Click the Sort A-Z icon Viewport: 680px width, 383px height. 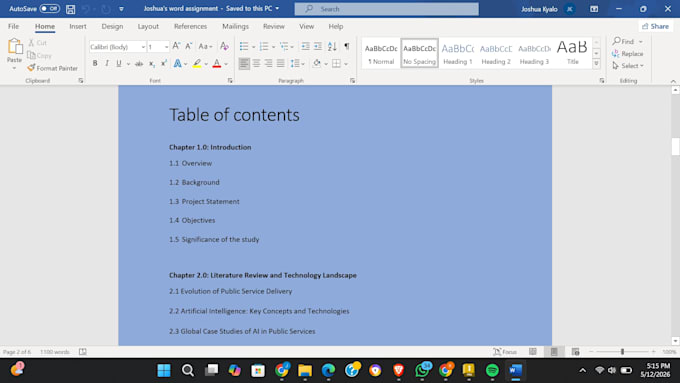point(332,46)
